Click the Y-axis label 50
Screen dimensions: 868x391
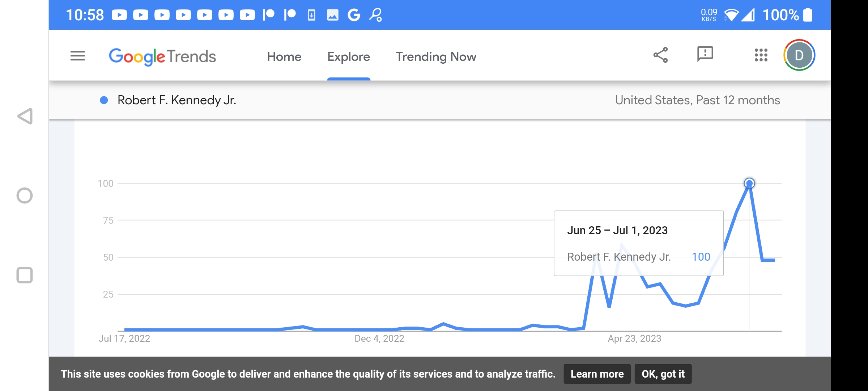coord(108,257)
